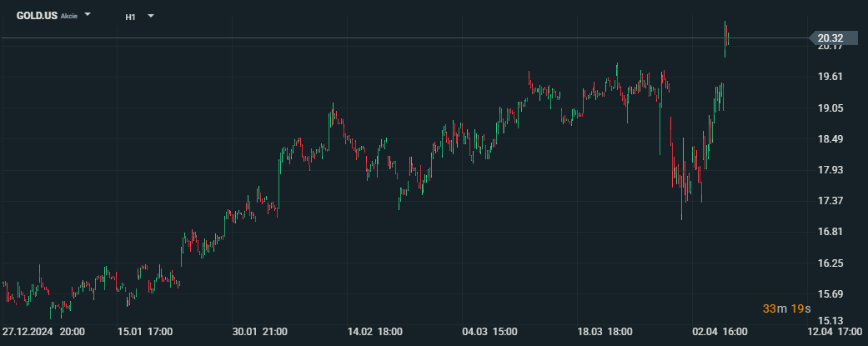Expand the GOLD.US symbol dropdown arrow
The image size is (868, 346).
(x=87, y=14)
